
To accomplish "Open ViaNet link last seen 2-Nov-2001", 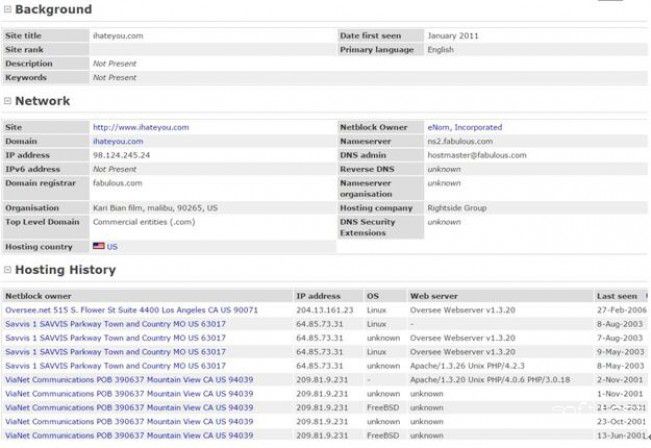I will [129, 380].
